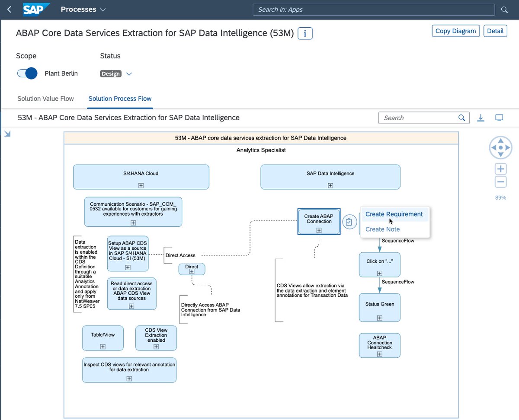Open the Design status dropdown
This screenshot has width=519, height=420.
tap(128, 74)
